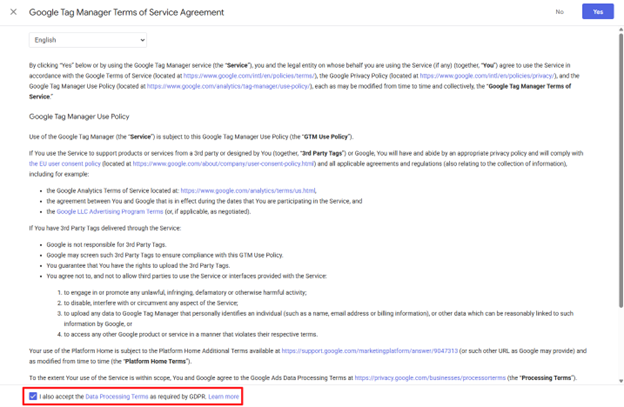Open Google LLC Advertising Program Terms
This screenshot has height=407, width=624.
[x=110, y=212]
